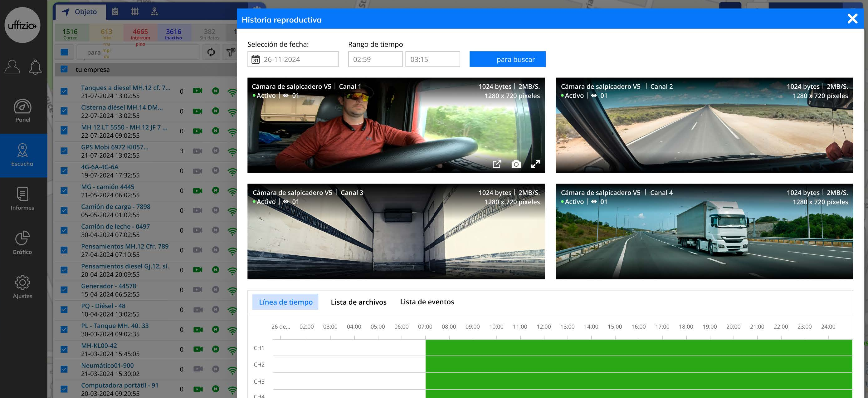This screenshot has width=868, height=398.
Task: Open the Panel dashboard section
Action: 22,111
